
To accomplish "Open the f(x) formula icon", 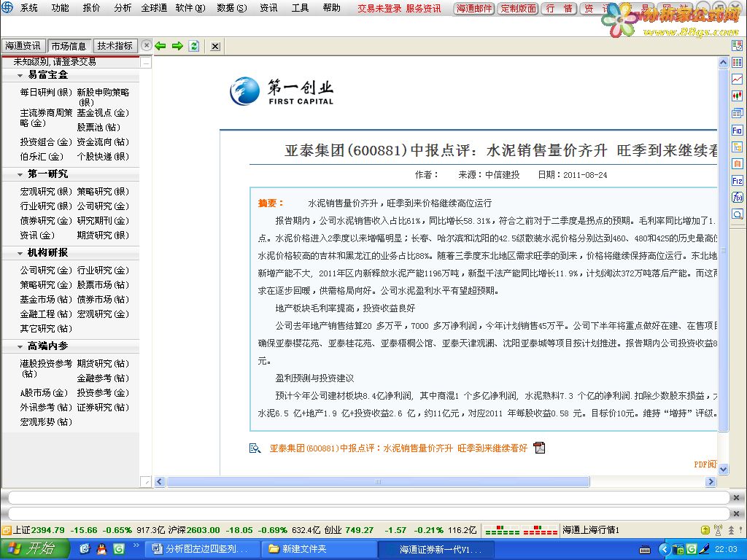I will pyautogui.click(x=737, y=197).
